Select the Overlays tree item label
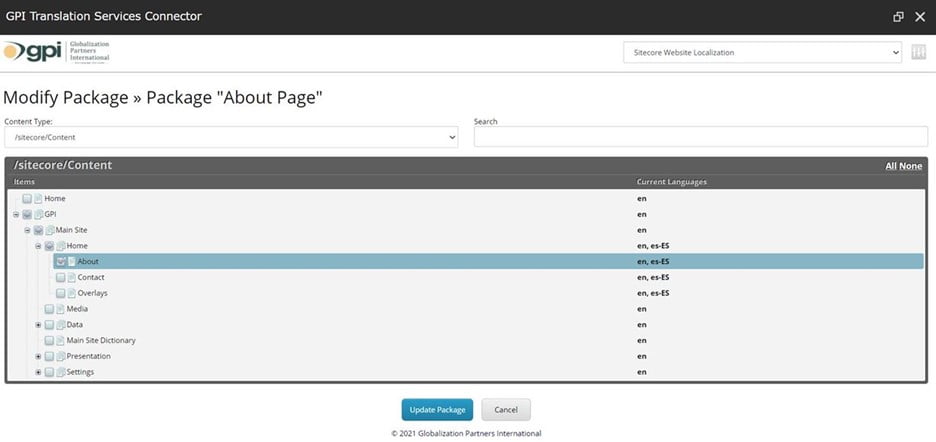 [x=93, y=293]
